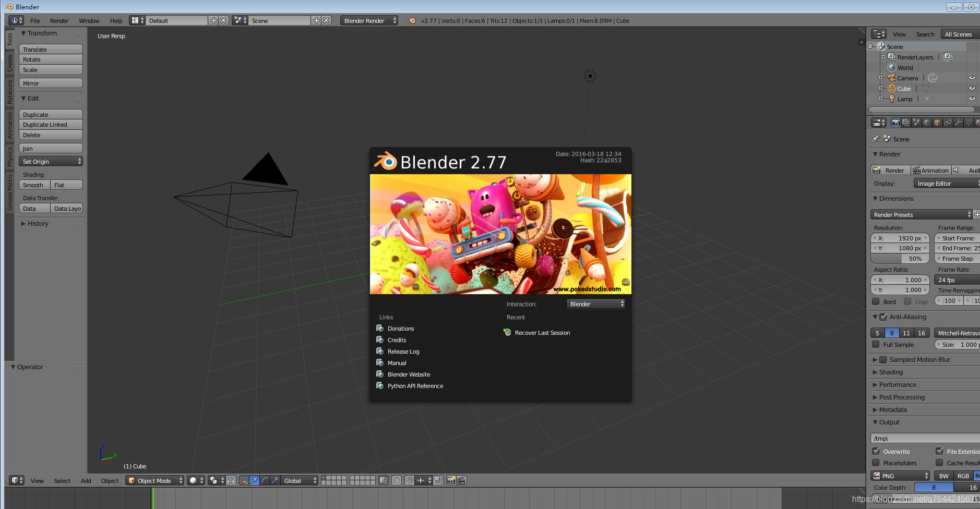Click the lock layers to scene icon
Image resolution: width=980 pixels, height=509 pixels.
tap(384, 480)
